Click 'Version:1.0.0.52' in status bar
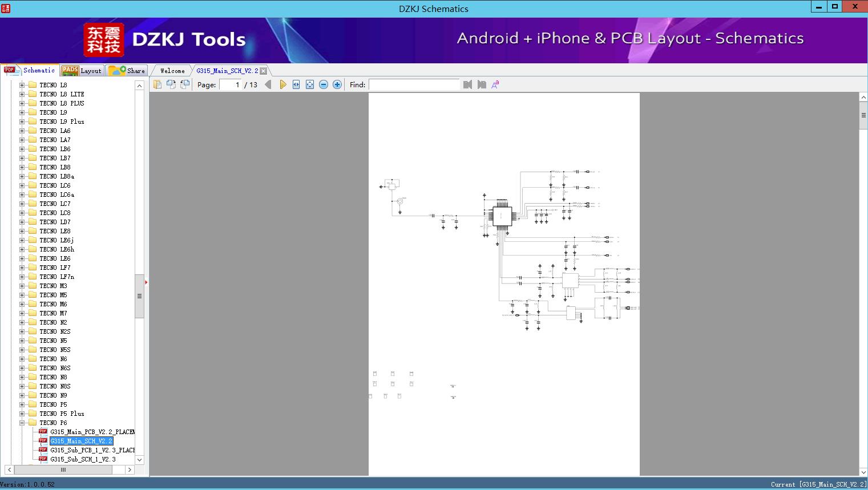The width and height of the screenshot is (868, 490). tap(27, 484)
